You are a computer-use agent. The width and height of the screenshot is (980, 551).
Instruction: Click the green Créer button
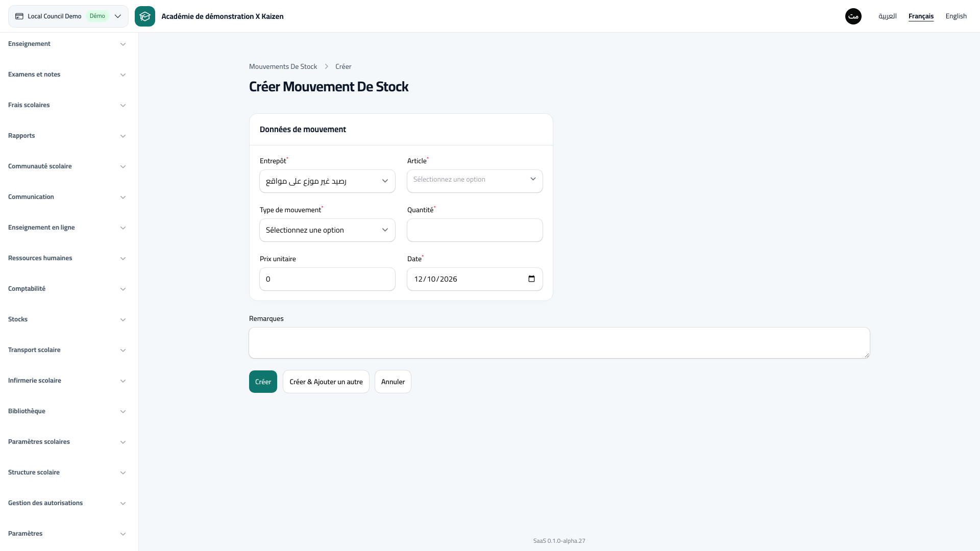click(x=263, y=382)
